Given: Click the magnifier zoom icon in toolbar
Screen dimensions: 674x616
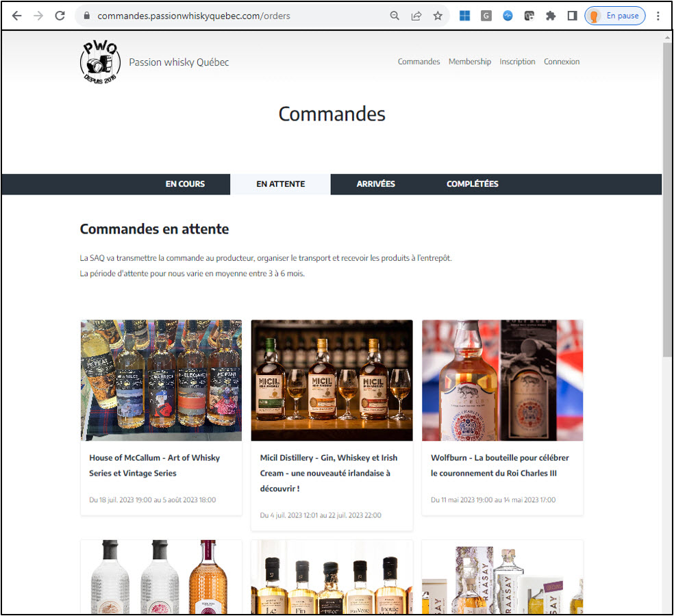Looking at the screenshot, I should (x=395, y=15).
